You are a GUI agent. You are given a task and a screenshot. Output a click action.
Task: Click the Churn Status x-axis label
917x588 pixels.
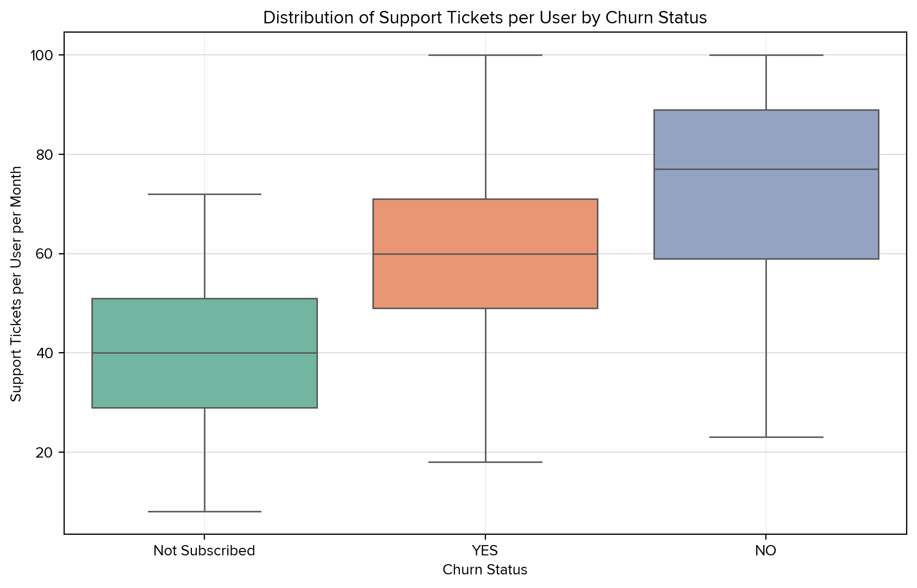pos(485,570)
